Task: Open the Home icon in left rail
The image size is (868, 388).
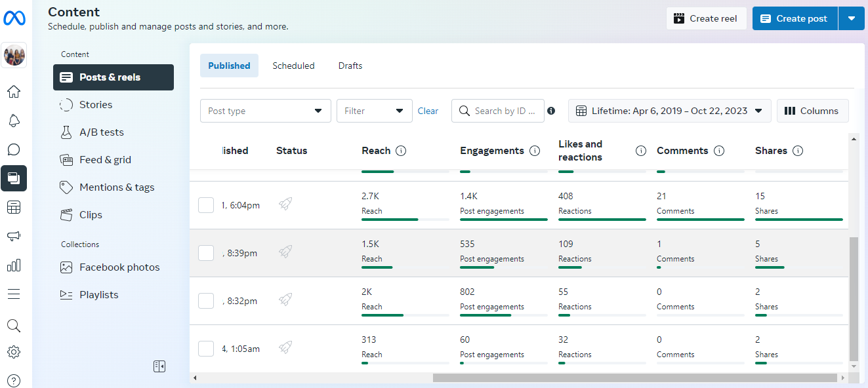Action: pyautogui.click(x=14, y=92)
